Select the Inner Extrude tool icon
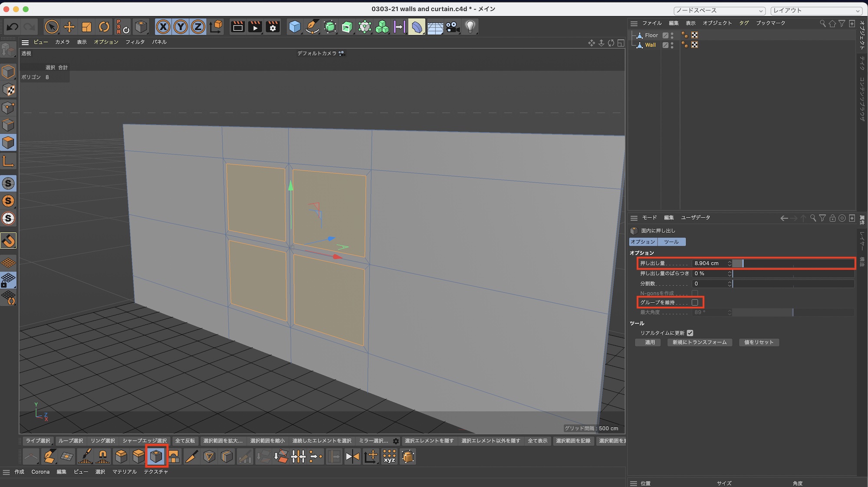Viewport: 868px width, 487px height. click(x=156, y=456)
